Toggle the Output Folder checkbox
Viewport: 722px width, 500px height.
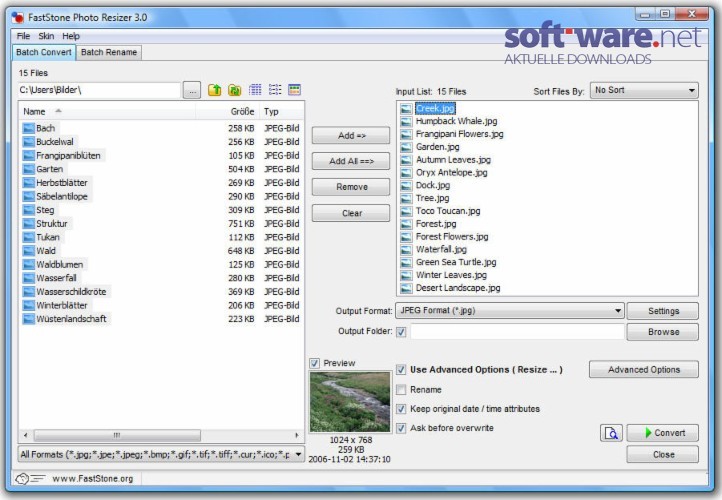point(401,332)
